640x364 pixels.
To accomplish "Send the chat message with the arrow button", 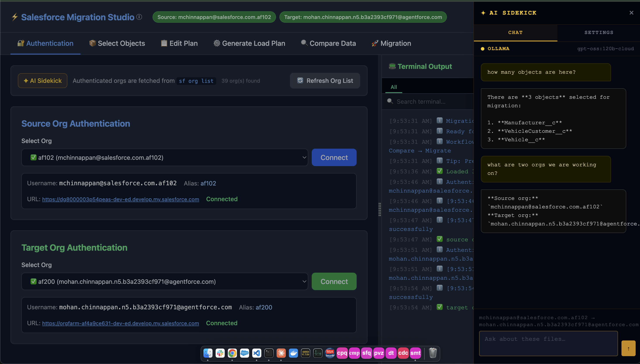I will [628, 348].
